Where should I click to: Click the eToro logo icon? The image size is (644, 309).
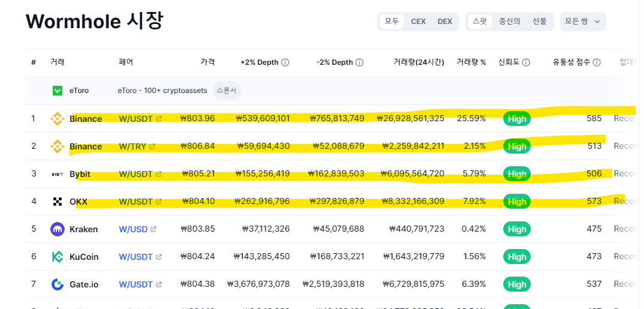tap(58, 91)
